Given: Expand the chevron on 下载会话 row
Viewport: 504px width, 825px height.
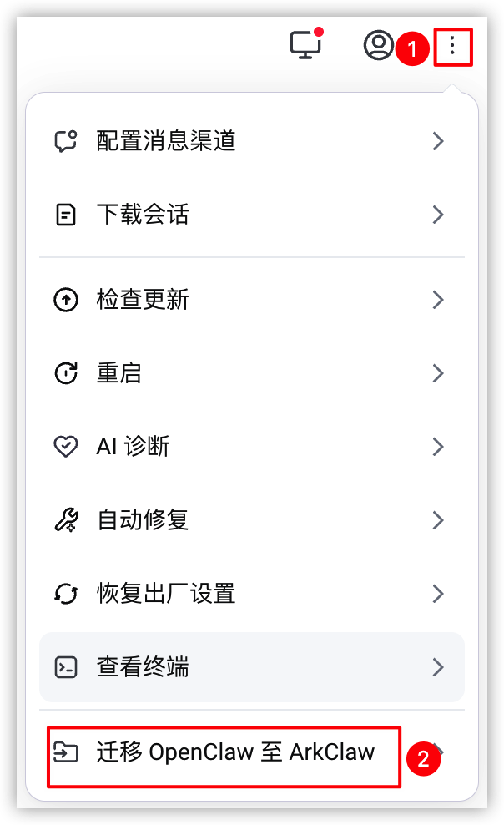Looking at the screenshot, I should point(438,215).
